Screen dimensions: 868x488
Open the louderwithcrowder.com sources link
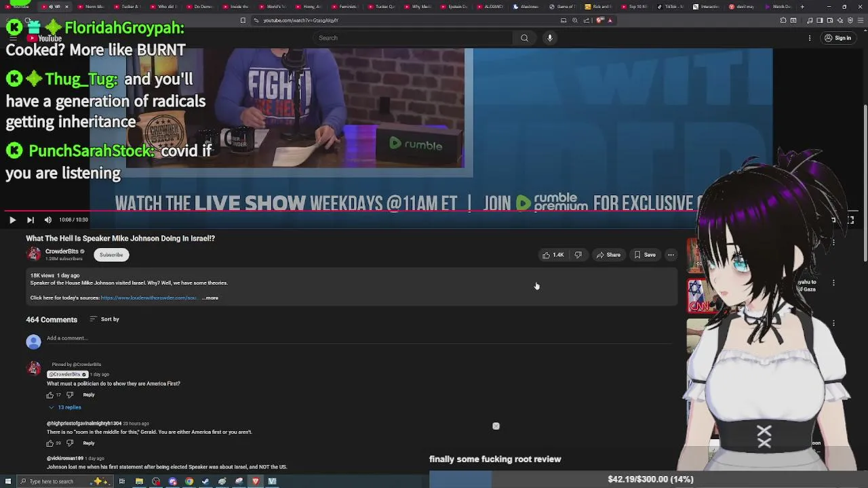pos(149,298)
